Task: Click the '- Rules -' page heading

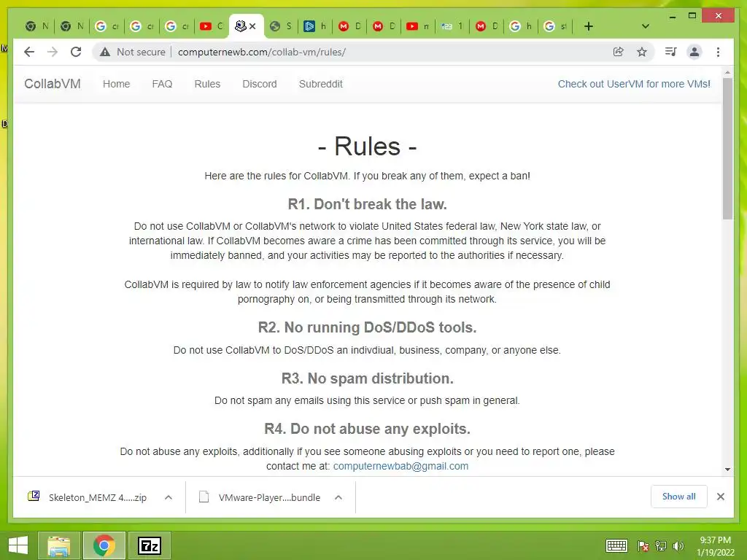Action: point(368,146)
